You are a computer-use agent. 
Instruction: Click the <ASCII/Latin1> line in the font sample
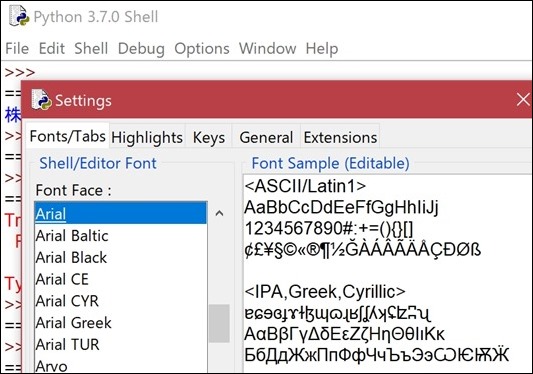point(305,186)
